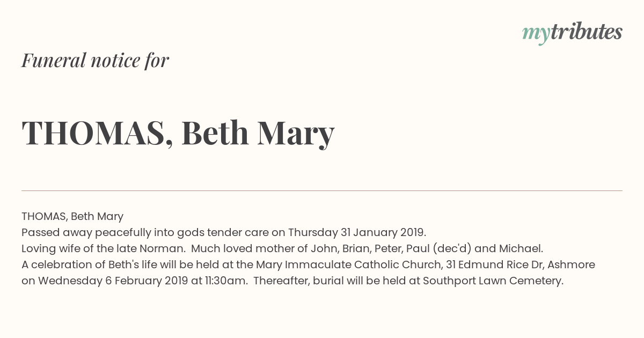
Task: Click the name "Michael" in the notice
Action: point(520,249)
